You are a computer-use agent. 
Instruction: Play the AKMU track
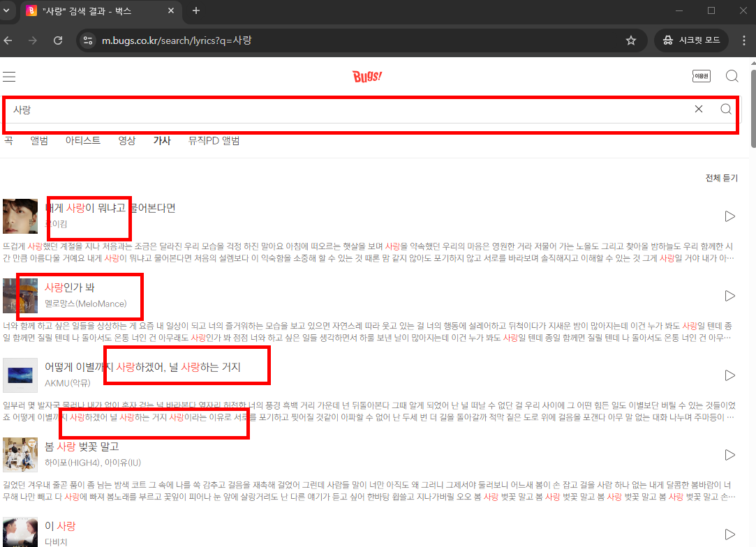(x=730, y=375)
